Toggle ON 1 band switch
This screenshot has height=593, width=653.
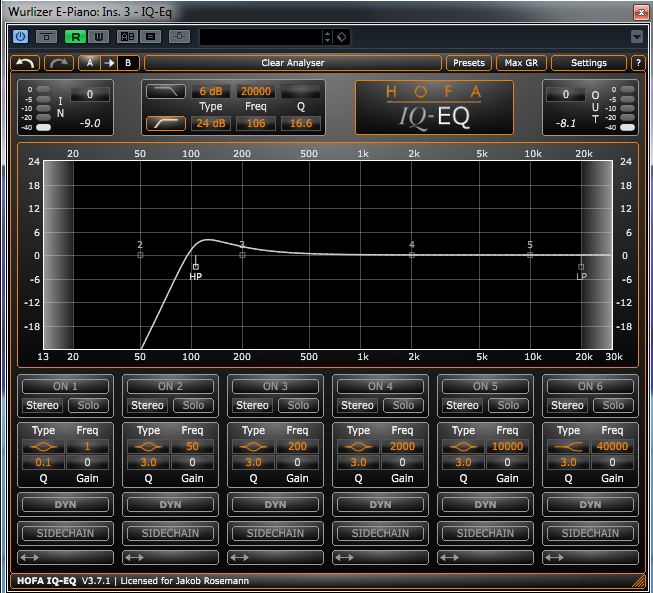pyautogui.click(x=65, y=386)
